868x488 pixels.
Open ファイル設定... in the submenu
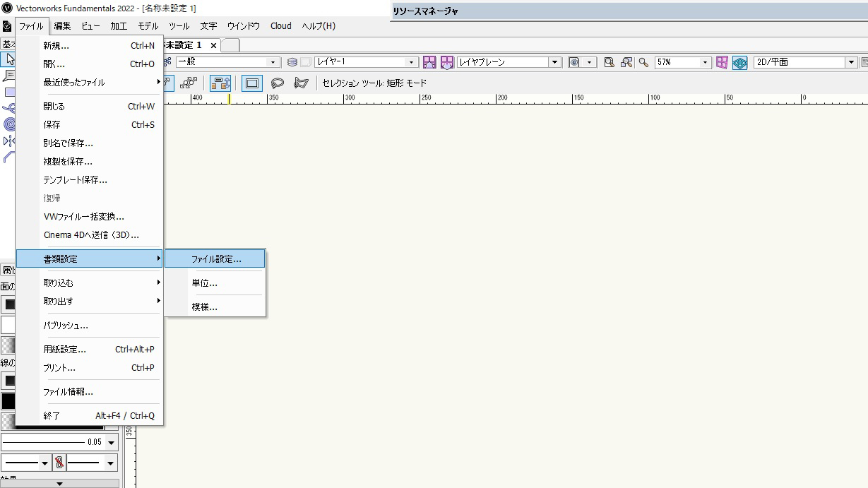coord(215,259)
